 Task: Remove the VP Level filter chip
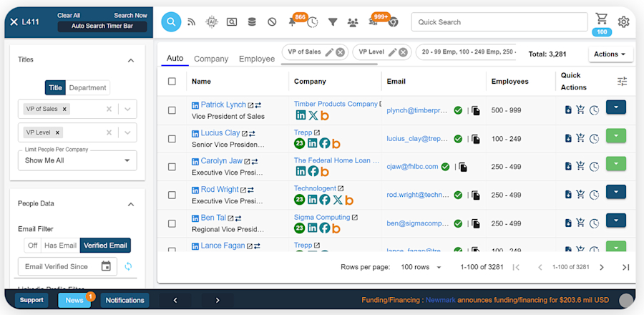pyautogui.click(x=404, y=52)
